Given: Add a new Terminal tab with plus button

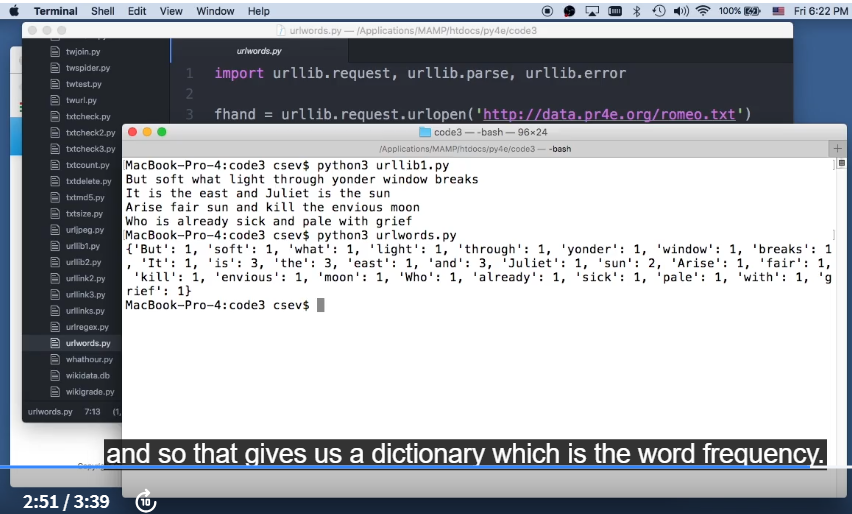Looking at the screenshot, I should 837,148.
